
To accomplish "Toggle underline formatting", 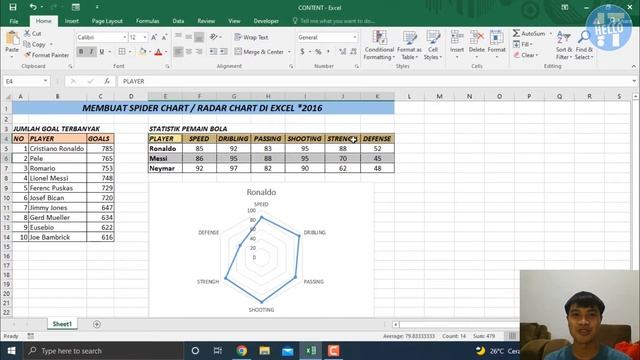I will tap(101, 52).
